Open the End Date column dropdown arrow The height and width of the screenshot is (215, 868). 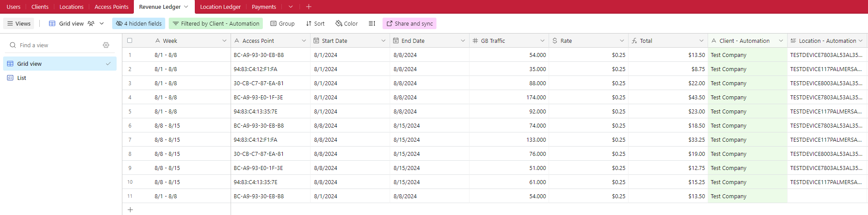click(x=463, y=41)
